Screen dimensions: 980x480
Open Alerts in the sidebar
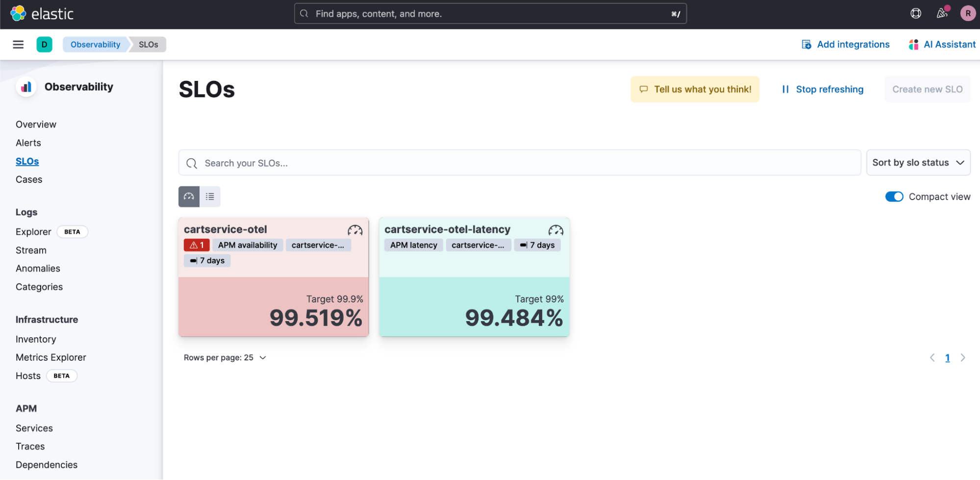[28, 143]
